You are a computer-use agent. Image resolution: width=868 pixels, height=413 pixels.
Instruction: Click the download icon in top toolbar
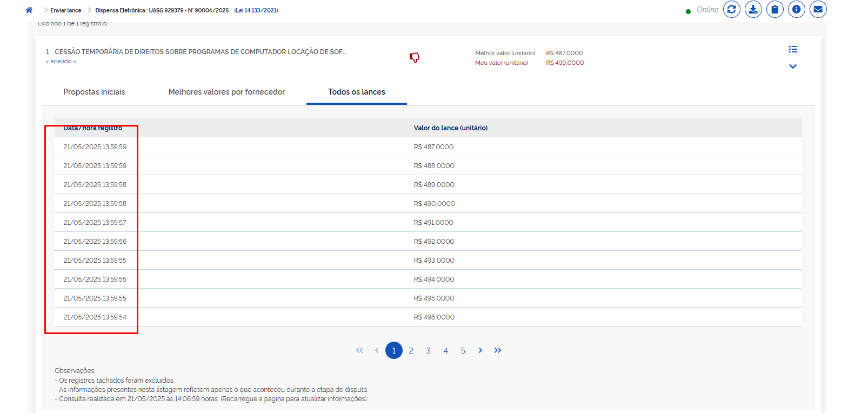[753, 9]
